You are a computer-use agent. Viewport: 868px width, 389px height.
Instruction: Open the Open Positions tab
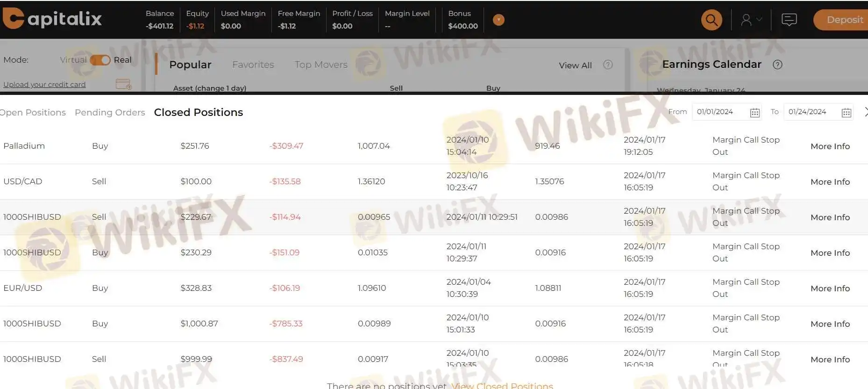tap(33, 112)
